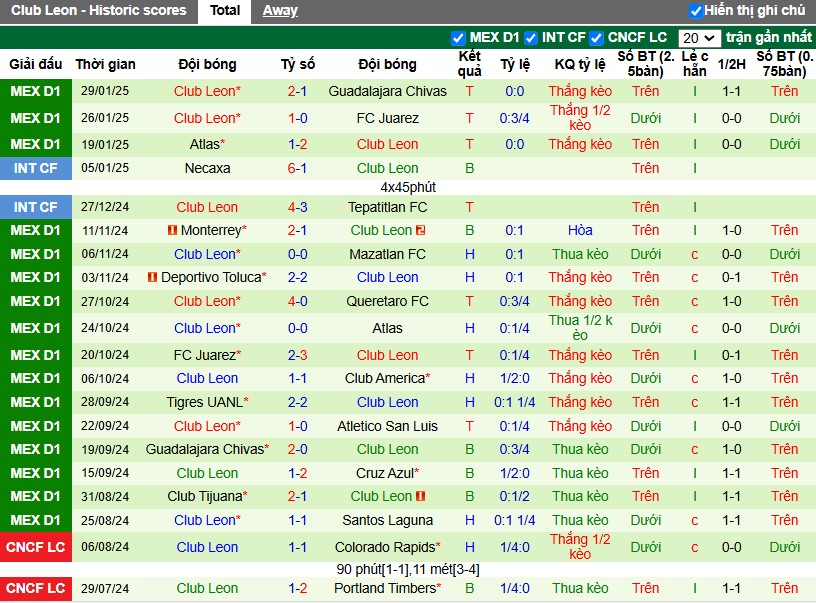
Task: Click the Kết quả column header
Action: pos(469,63)
